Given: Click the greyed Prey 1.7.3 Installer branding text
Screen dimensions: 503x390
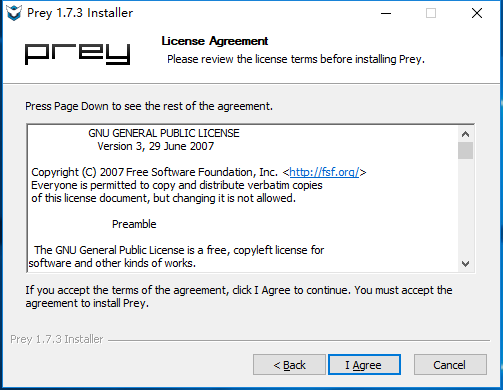Looking at the screenshot, I should coord(57,339).
